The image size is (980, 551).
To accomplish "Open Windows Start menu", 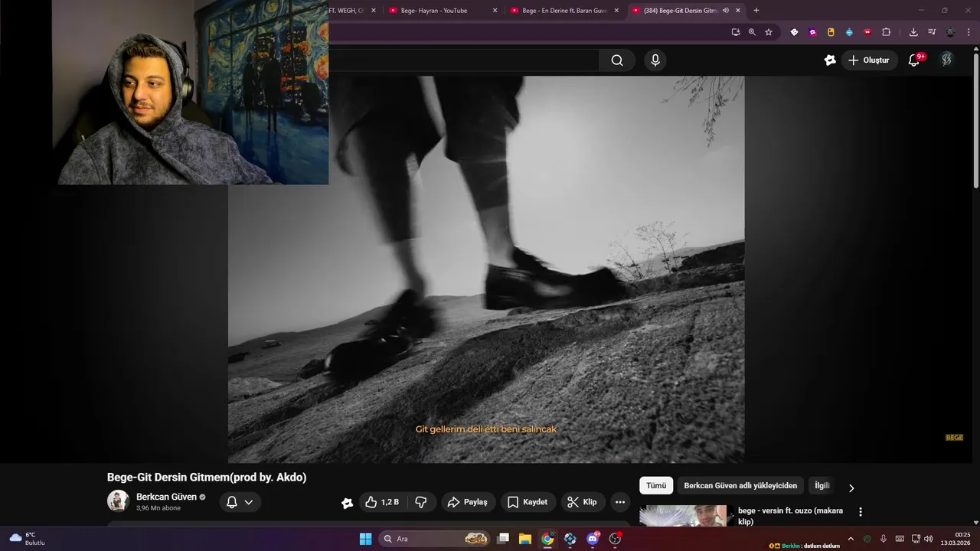I will (366, 539).
